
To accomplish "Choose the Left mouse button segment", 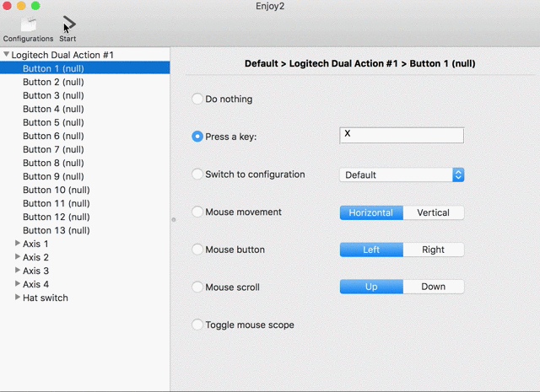I will coord(371,250).
